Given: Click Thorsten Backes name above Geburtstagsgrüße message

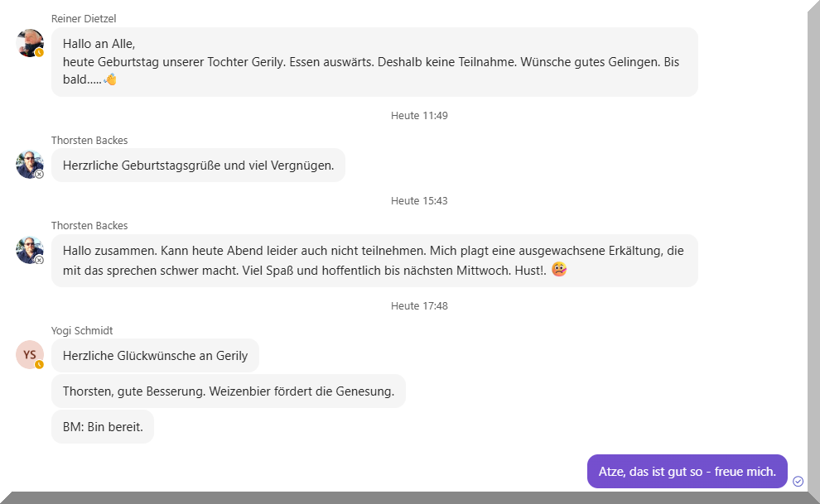Looking at the screenshot, I should (89, 140).
